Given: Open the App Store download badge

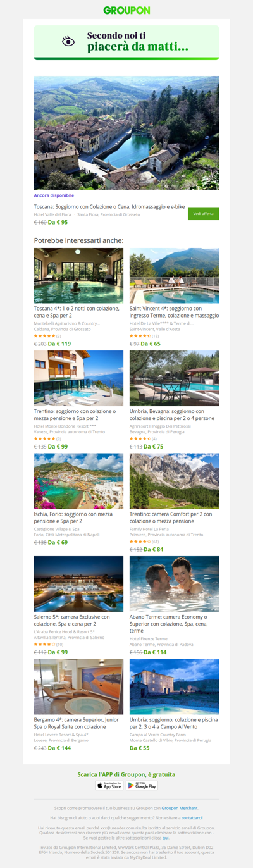Looking at the screenshot, I should coord(109,785).
